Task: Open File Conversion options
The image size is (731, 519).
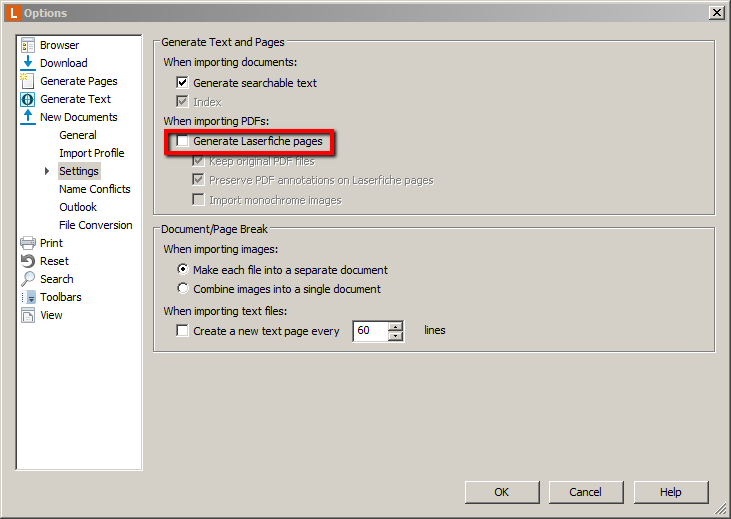Action: tap(96, 225)
